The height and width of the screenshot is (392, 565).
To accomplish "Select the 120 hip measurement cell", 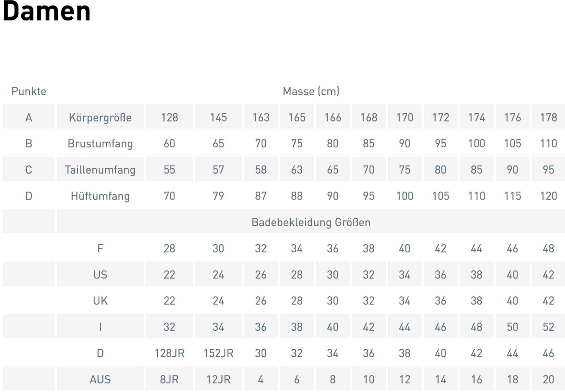I will pyautogui.click(x=548, y=196).
